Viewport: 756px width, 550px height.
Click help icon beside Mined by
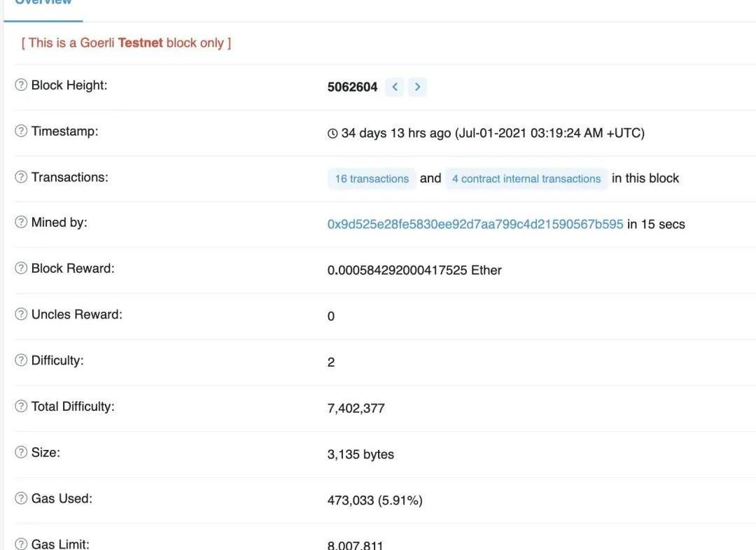[x=21, y=223]
